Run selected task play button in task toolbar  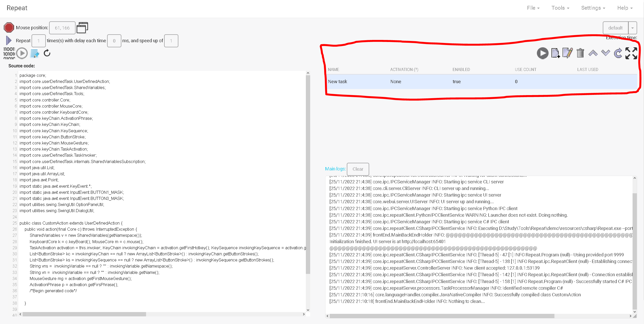[x=542, y=53]
